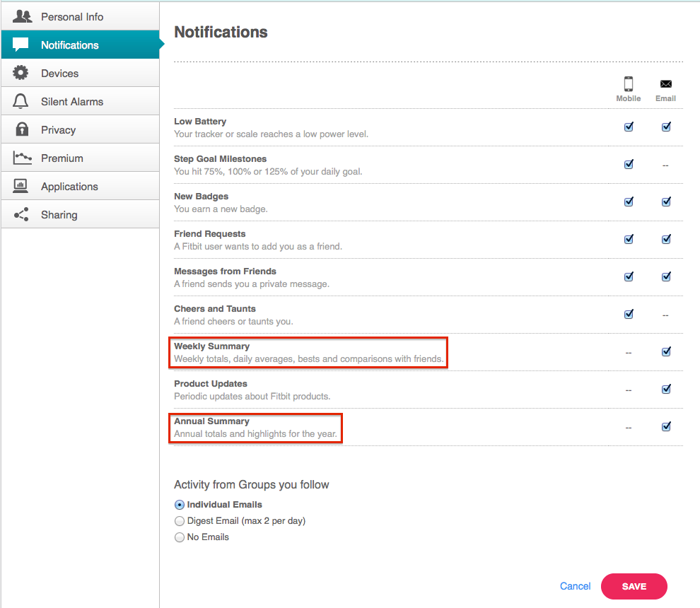Toggle Annual Summary email checkbox

coord(666,426)
